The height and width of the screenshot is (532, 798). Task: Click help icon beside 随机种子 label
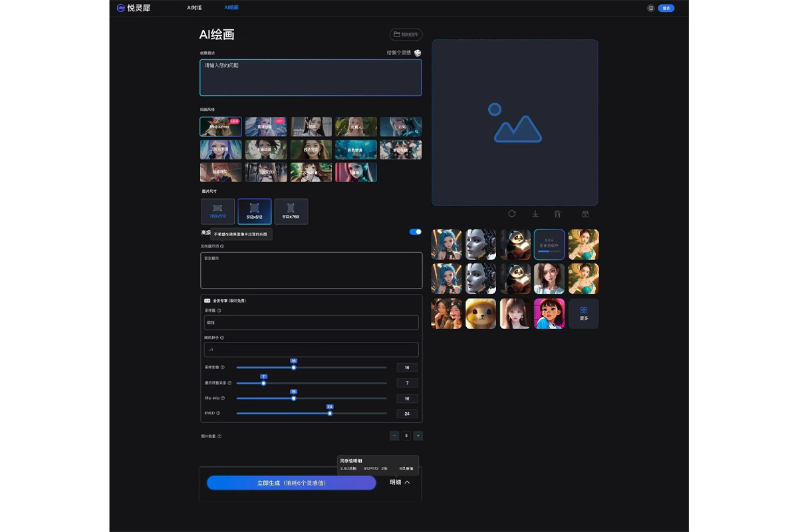(222, 338)
